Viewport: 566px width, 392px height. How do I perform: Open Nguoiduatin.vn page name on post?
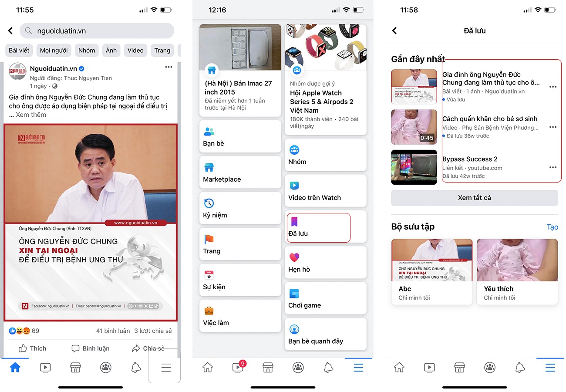pyautogui.click(x=54, y=68)
